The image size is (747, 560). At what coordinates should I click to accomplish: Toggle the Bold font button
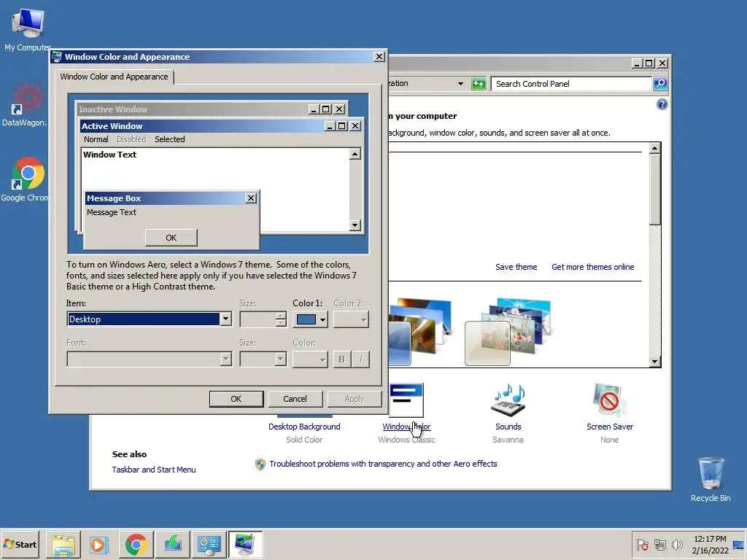[341, 359]
